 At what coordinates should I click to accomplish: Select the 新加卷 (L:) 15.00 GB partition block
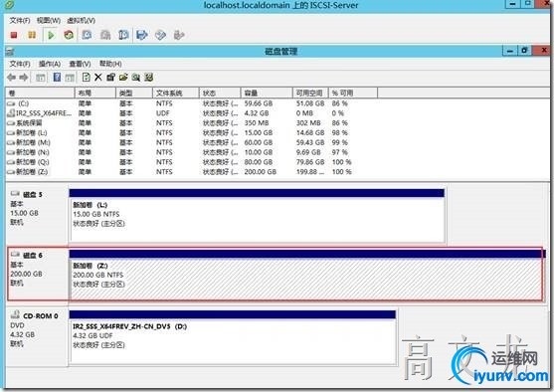[x=257, y=216]
